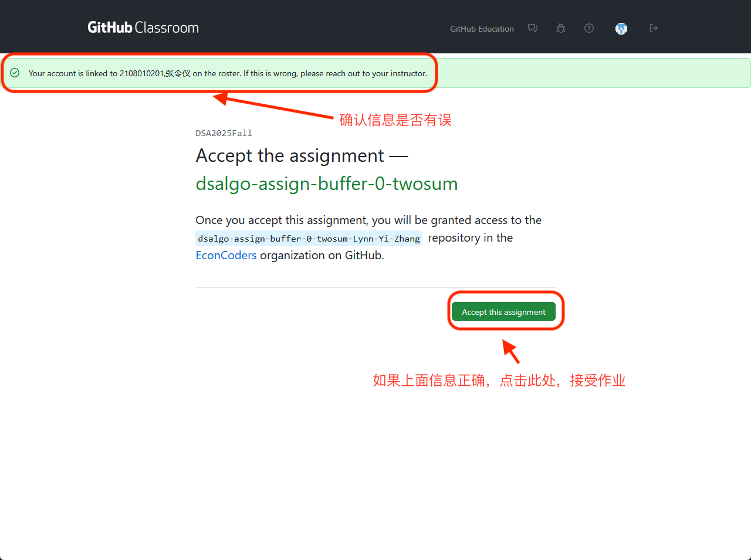Click the roster account linked message text
The image size is (751, 560).
[228, 74]
